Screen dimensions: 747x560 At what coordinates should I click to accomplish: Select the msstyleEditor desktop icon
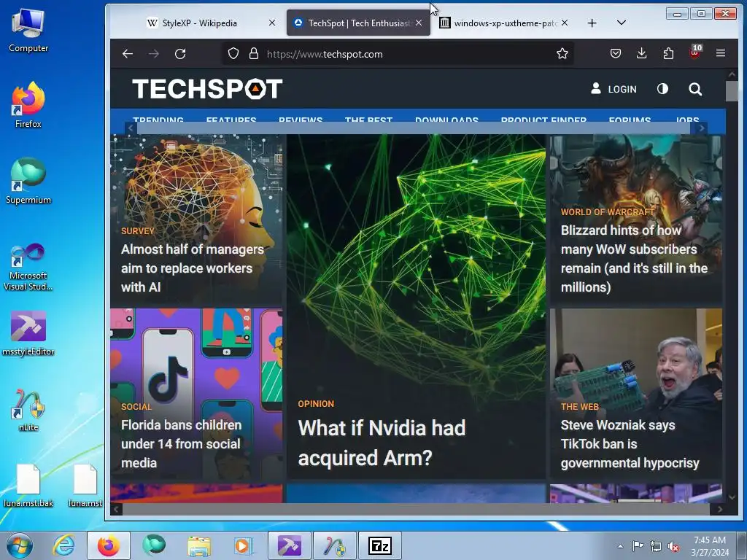tap(28, 333)
